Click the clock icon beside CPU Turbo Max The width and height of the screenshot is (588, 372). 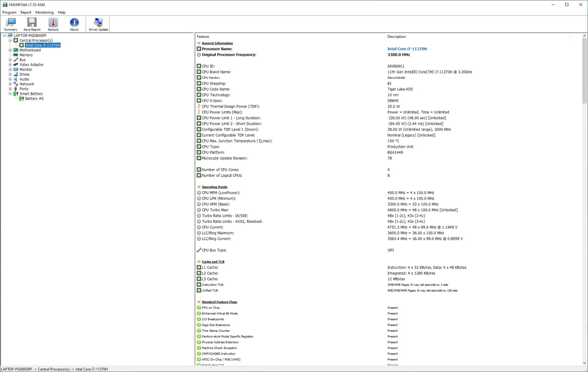199,210
